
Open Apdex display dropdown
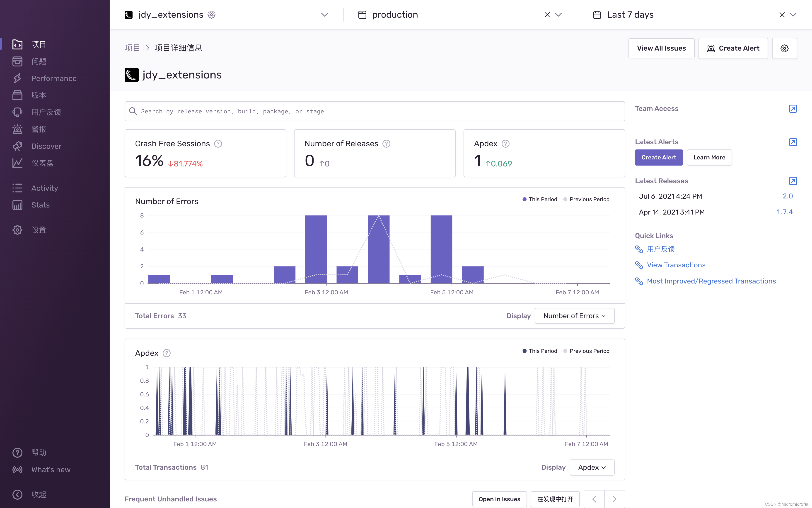592,467
